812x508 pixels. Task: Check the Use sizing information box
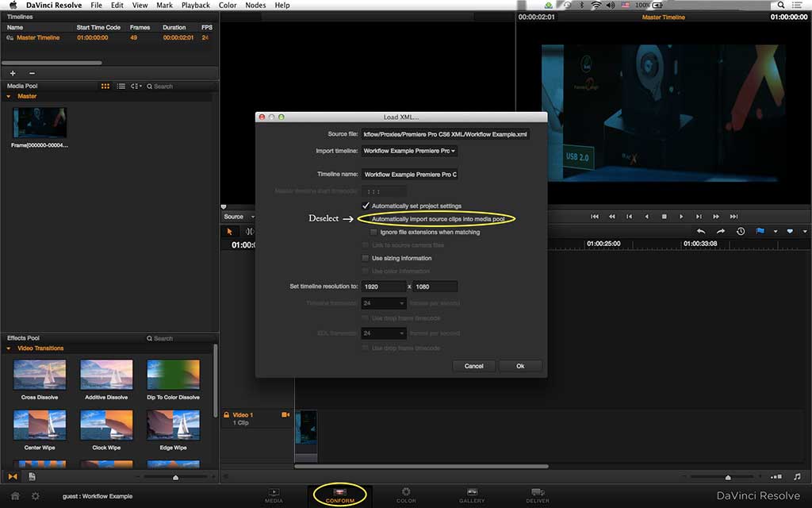point(366,258)
